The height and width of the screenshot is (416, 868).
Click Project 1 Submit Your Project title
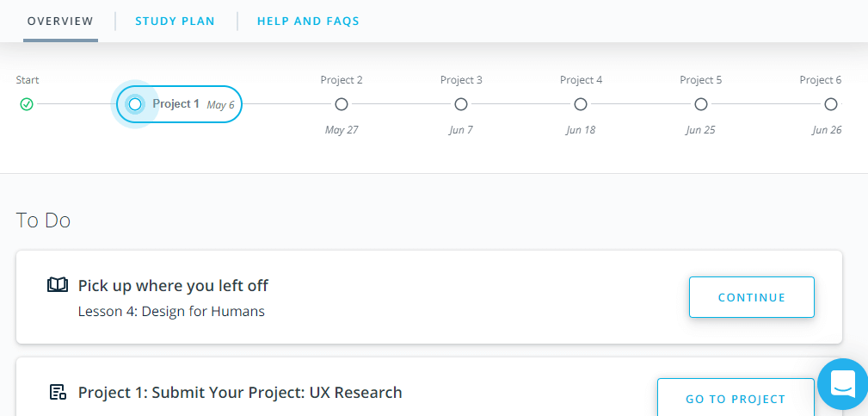(240, 393)
